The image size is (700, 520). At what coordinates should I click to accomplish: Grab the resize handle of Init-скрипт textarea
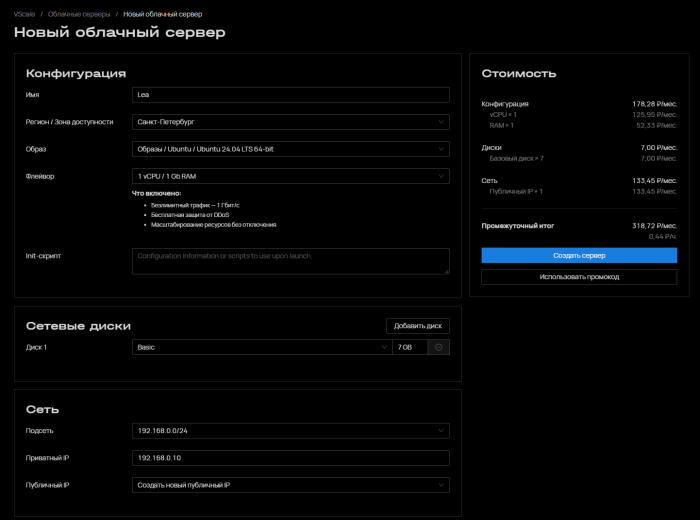point(446,270)
